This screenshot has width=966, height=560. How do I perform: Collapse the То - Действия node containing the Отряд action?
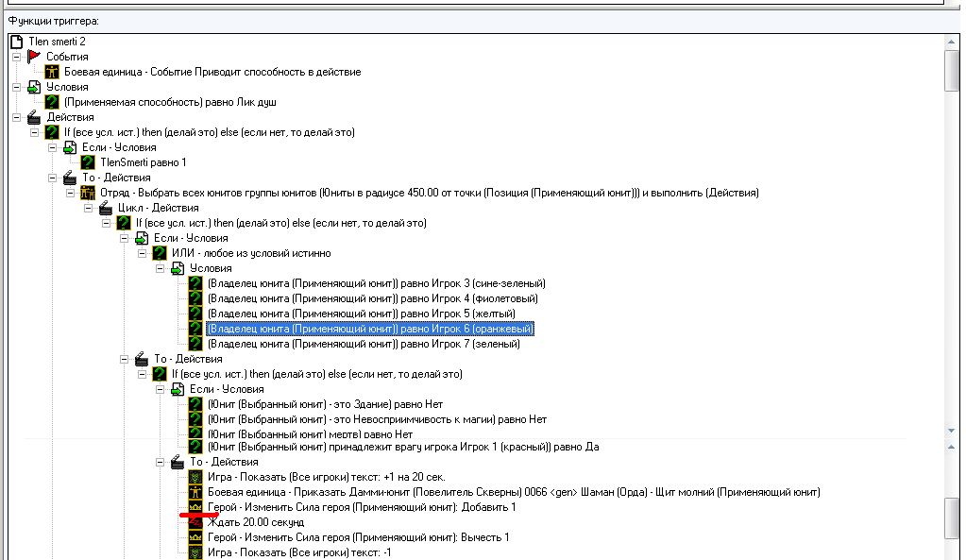[52, 178]
